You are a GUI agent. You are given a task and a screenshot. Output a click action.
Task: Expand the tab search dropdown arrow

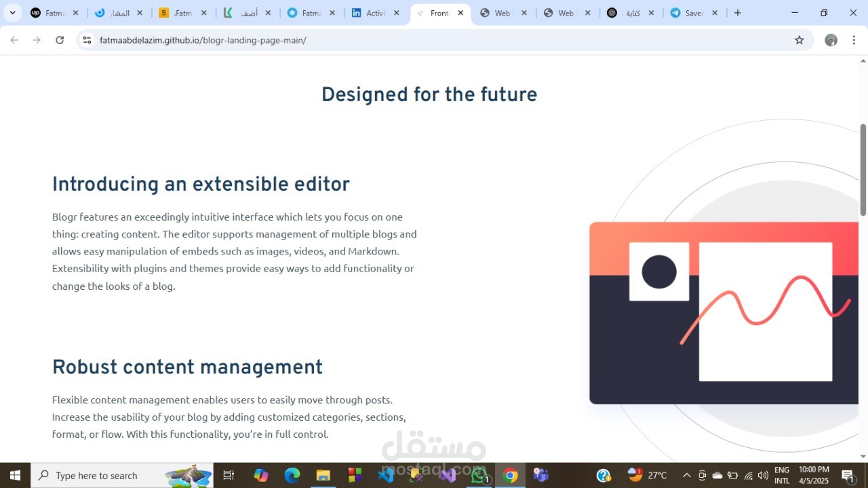pyautogui.click(x=12, y=13)
